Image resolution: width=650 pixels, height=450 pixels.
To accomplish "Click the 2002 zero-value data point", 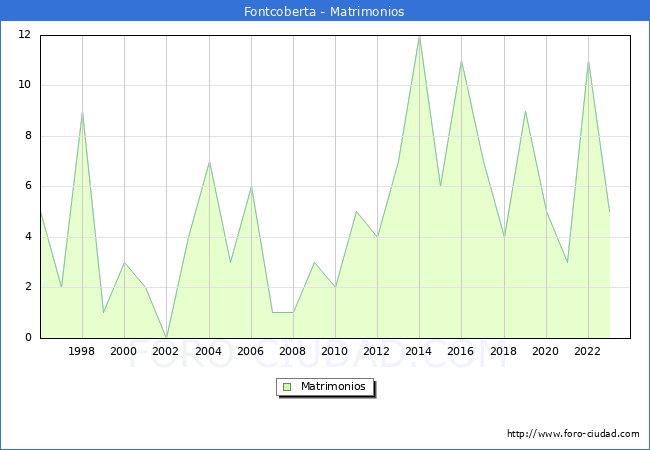I will [x=166, y=337].
